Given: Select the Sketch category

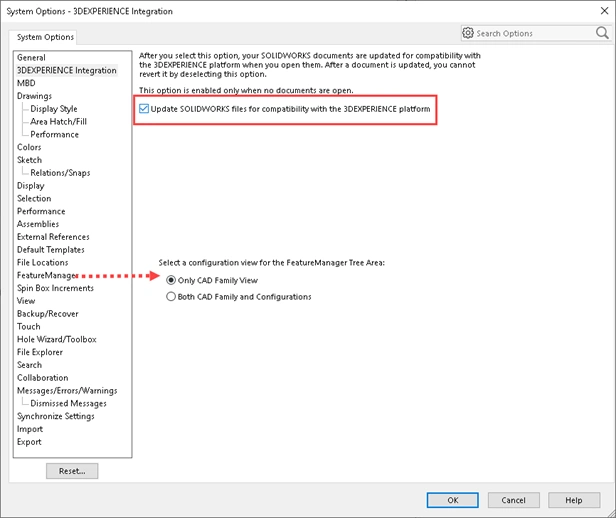Looking at the screenshot, I should click(x=29, y=160).
